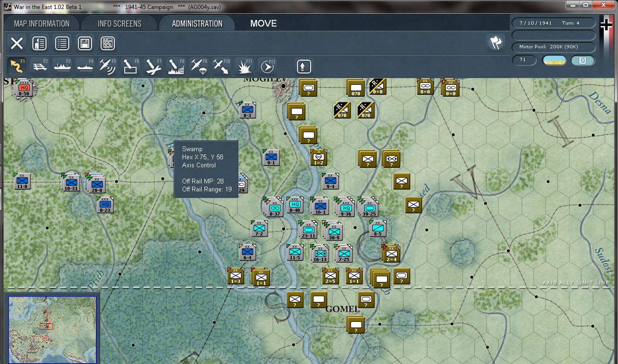Image resolution: width=618 pixels, height=364 pixels.
Task: Select the F9 air transport parachute icon
Action: pyautogui.click(x=199, y=66)
